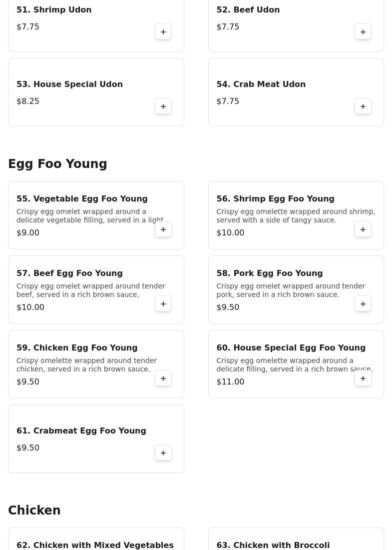Viewport: 392px width, 550px height.
Task: Click the Chicken section heading
Action: (34, 510)
